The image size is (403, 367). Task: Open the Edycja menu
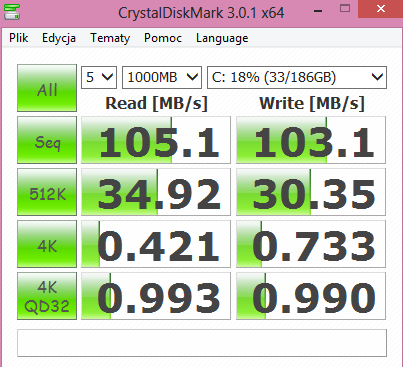(x=59, y=38)
